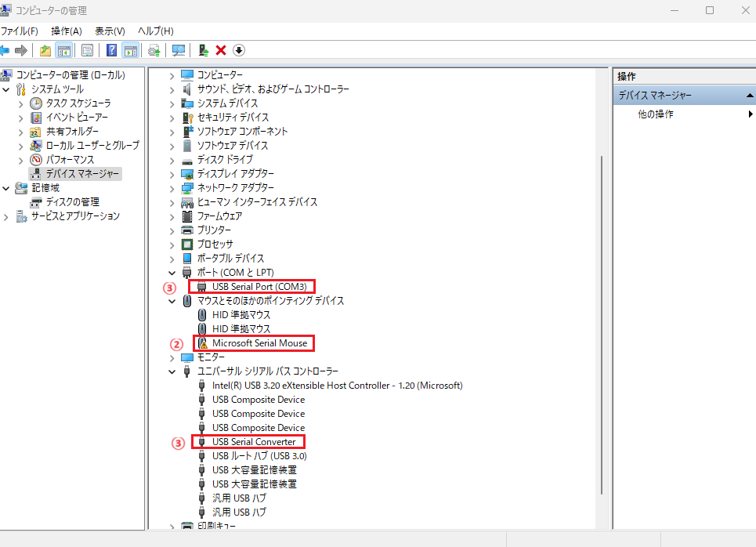Open the ヘルプ(H) menu
This screenshot has height=547, width=756.
[156, 31]
